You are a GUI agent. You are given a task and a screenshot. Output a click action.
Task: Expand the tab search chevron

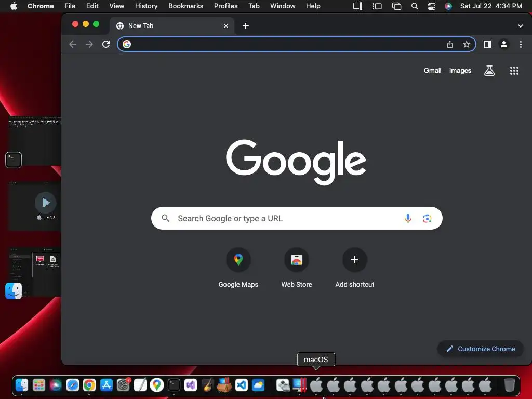pos(521,26)
